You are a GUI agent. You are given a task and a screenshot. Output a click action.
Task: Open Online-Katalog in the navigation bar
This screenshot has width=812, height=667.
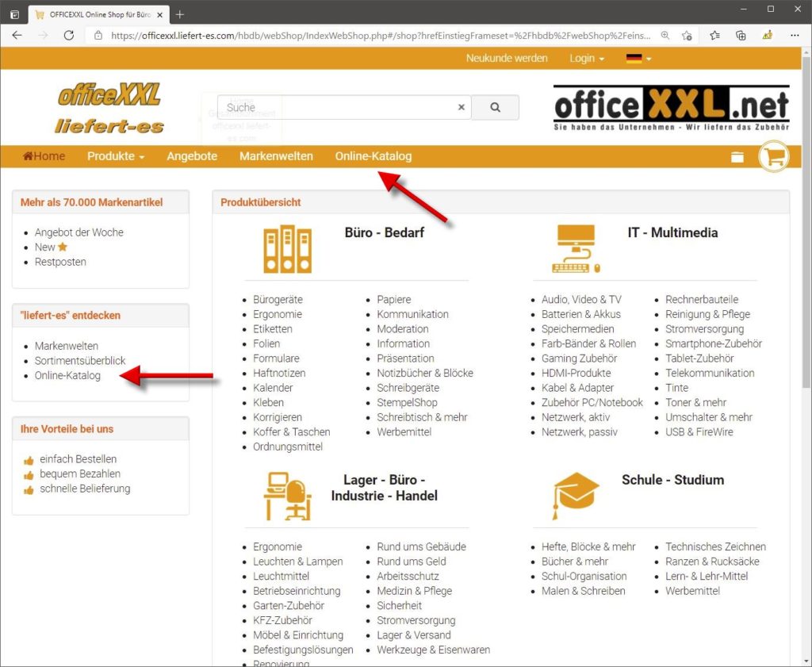tap(373, 156)
